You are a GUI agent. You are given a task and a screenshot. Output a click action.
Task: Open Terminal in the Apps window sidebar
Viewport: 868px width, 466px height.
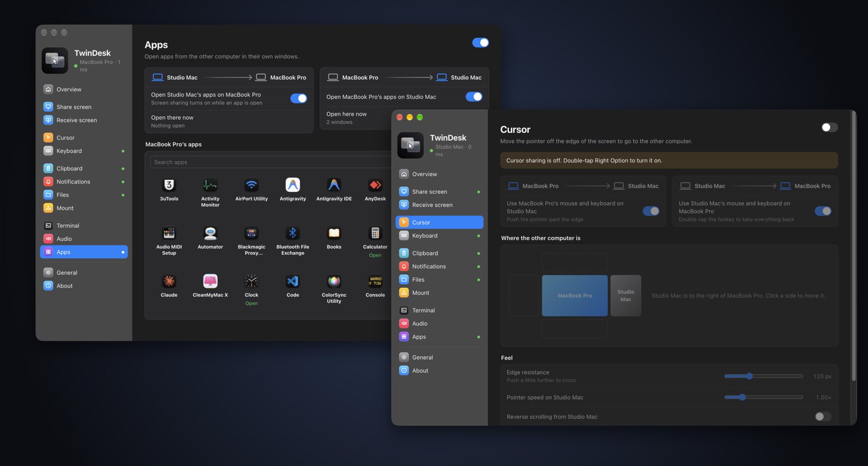pos(84,226)
